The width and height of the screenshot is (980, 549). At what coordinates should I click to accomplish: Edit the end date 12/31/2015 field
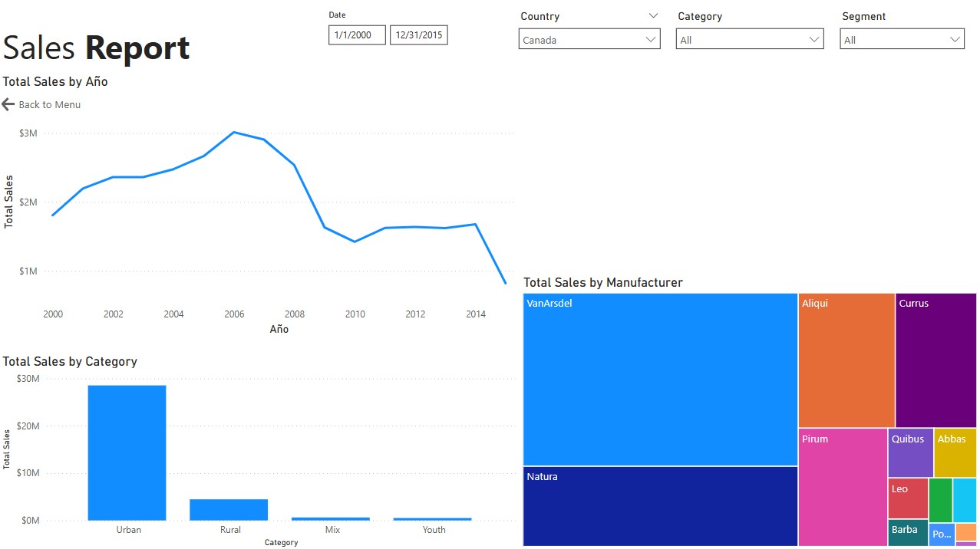pyautogui.click(x=418, y=35)
